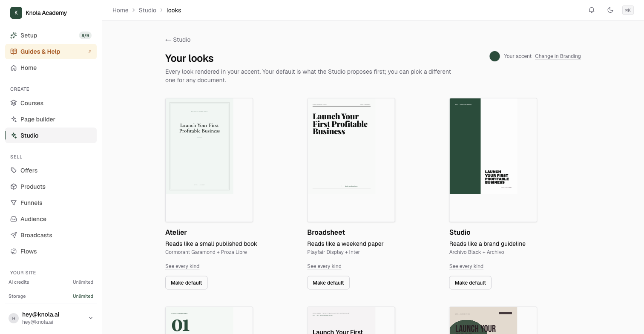Click the Atelier look title
644x334 pixels.
point(176,232)
